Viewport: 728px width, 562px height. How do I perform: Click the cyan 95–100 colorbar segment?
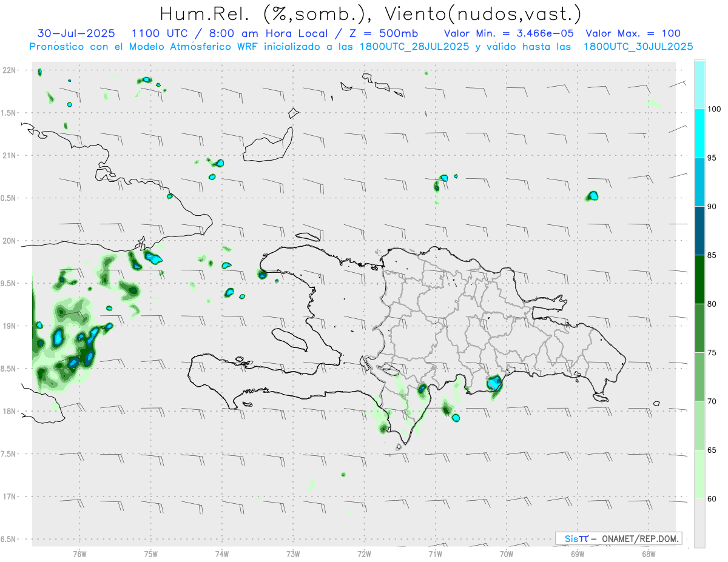pyautogui.click(x=699, y=133)
